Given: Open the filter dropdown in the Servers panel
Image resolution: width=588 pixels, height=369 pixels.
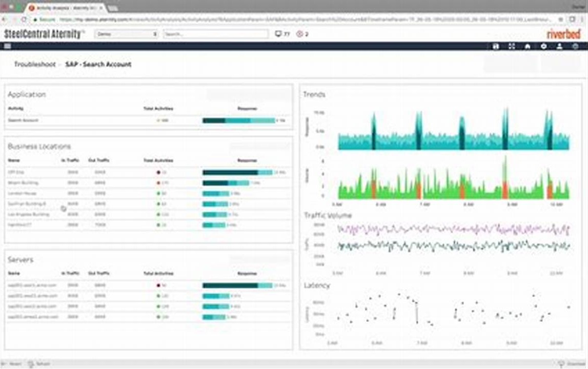Looking at the screenshot, I should tap(260, 260).
